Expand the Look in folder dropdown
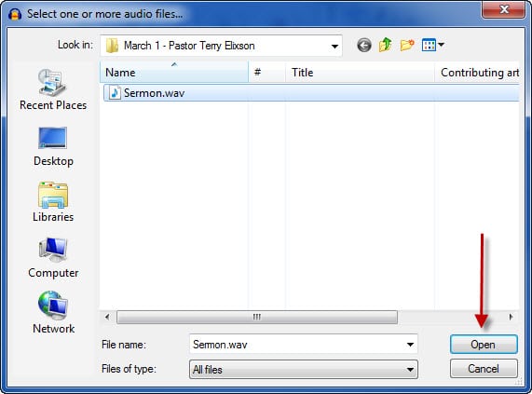 [x=334, y=46]
